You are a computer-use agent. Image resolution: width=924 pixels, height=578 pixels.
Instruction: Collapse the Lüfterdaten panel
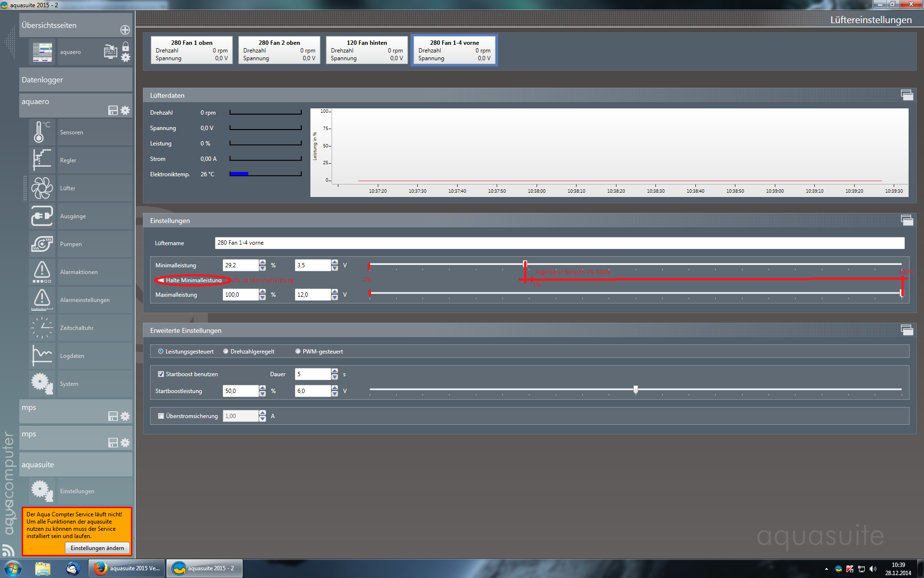pos(907,95)
